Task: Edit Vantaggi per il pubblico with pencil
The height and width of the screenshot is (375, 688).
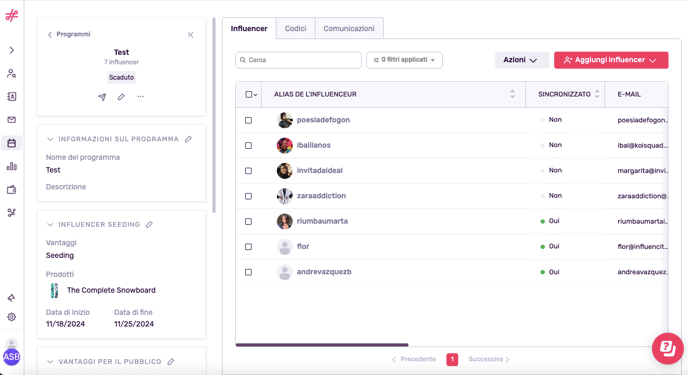Action: point(171,362)
